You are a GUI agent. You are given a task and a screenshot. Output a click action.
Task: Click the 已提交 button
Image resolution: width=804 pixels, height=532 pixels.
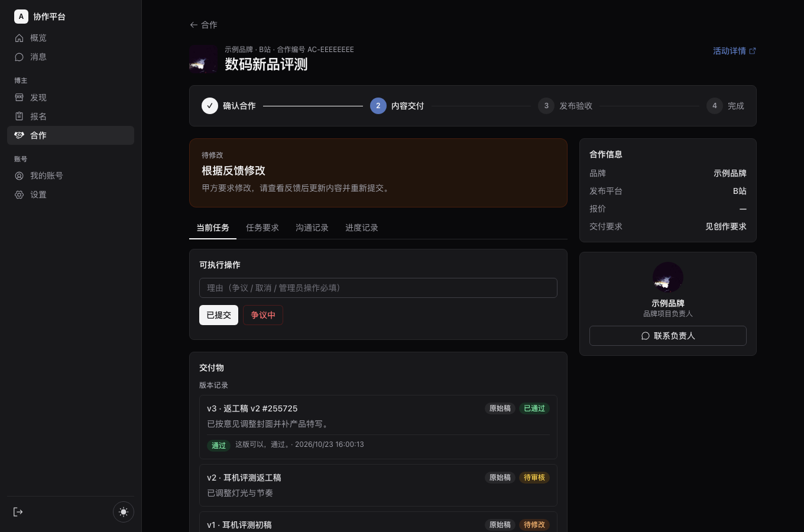[219, 315]
